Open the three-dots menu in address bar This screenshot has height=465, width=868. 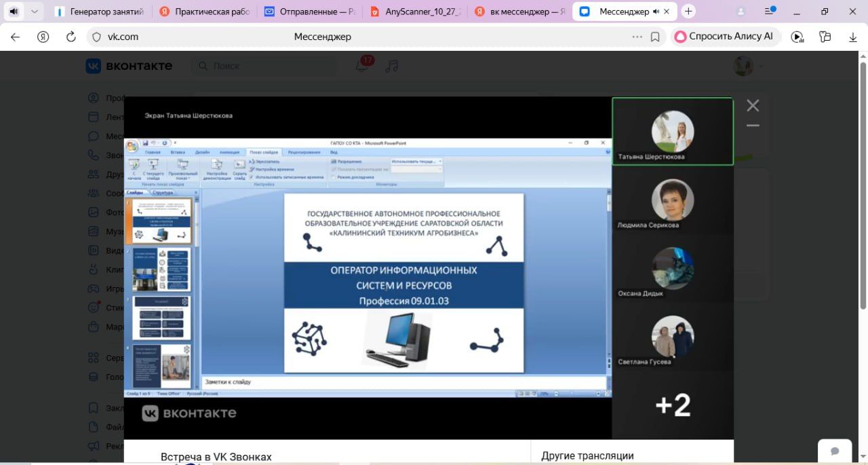tap(637, 37)
